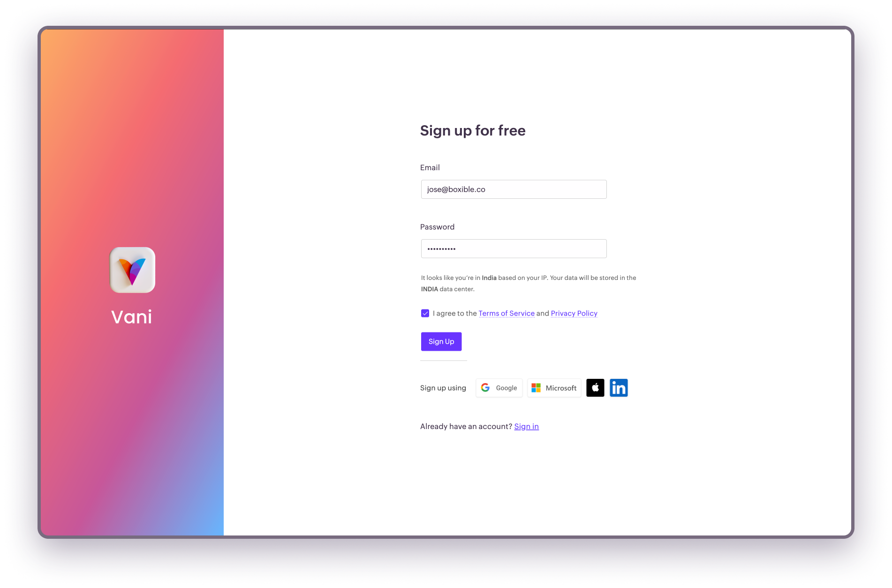
Task: Click the Vani brand name text
Action: [x=132, y=317]
